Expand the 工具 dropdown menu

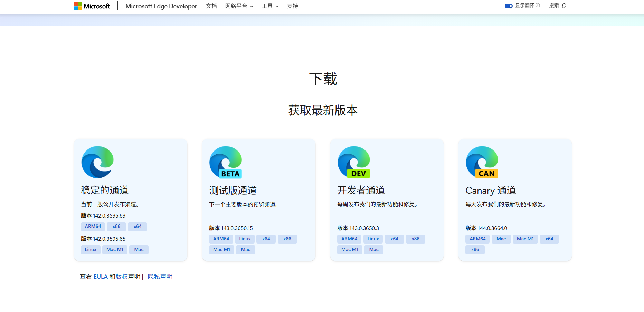[270, 6]
